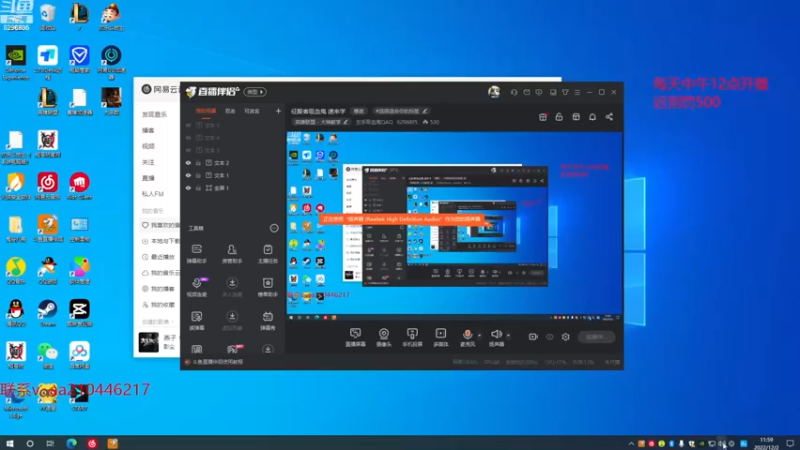This screenshot has width=800, height=450.
Task: Click the gift box icon with red dot
Action: coord(543,117)
